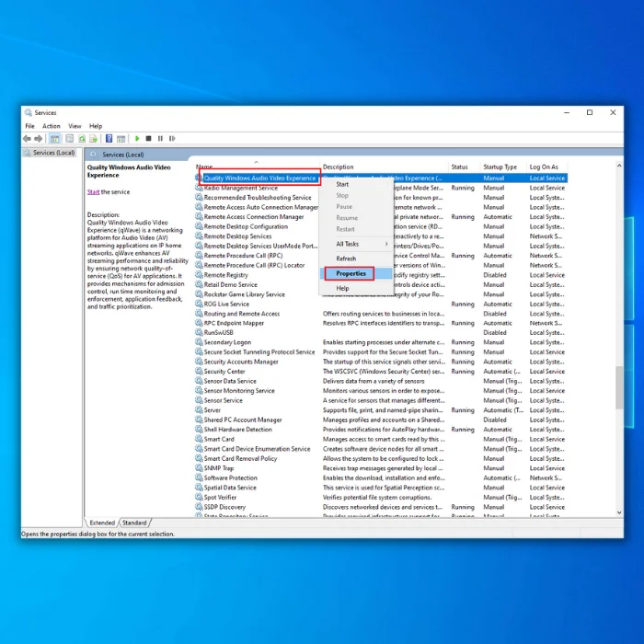
Task: Click the scroll up arrow of the services list
Action: 619,166
